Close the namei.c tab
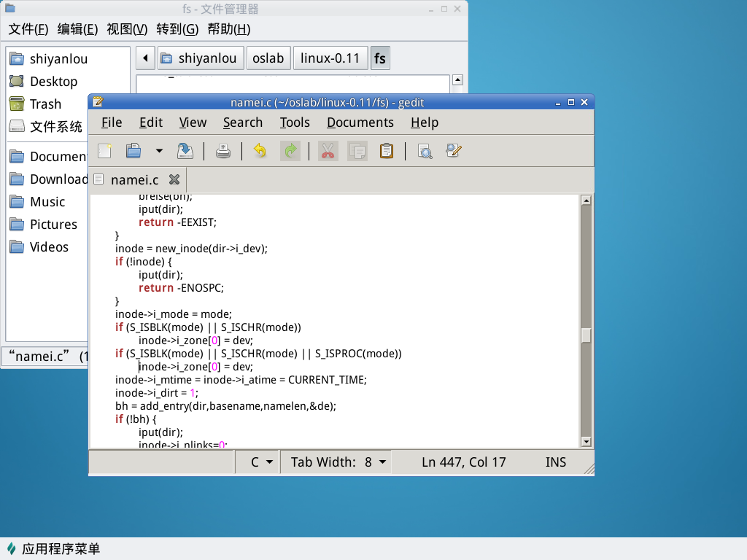747x560 pixels. click(x=174, y=179)
